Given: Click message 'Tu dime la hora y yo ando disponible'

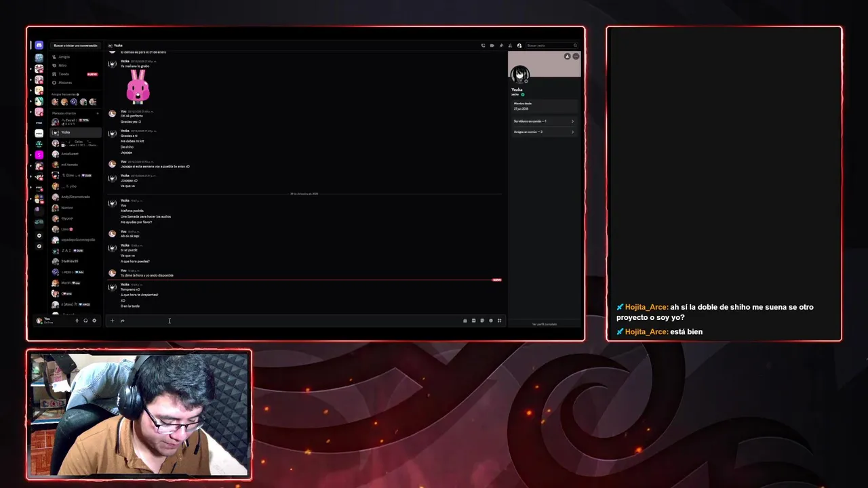Looking at the screenshot, I should (x=147, y=275).
